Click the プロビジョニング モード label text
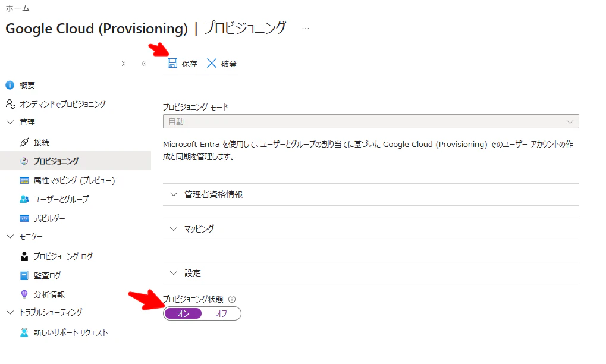This screenshot has width=606, height=364. click(196, 107)
